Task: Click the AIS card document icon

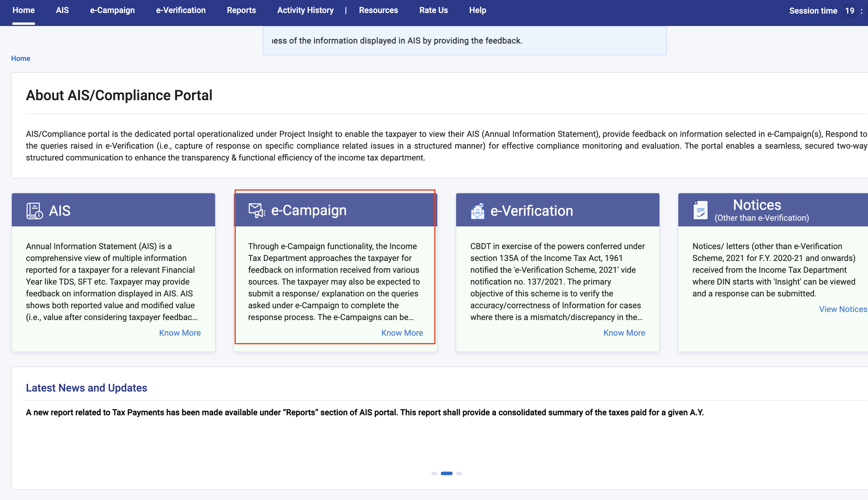Action: 35,211
